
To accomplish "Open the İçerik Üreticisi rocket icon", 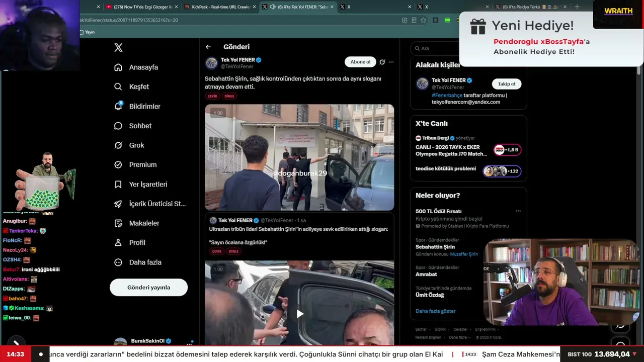I will pos(118,204).
